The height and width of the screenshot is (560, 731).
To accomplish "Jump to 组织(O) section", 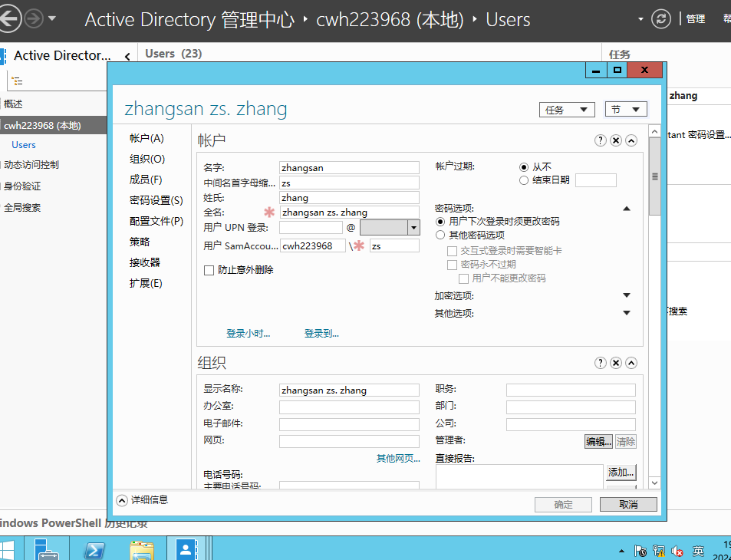I will (x=147, y=159).
